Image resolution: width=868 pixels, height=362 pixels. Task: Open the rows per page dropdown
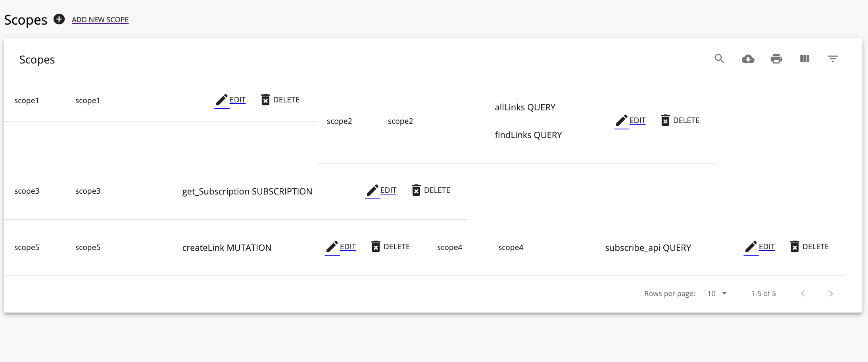click(716, 293)
